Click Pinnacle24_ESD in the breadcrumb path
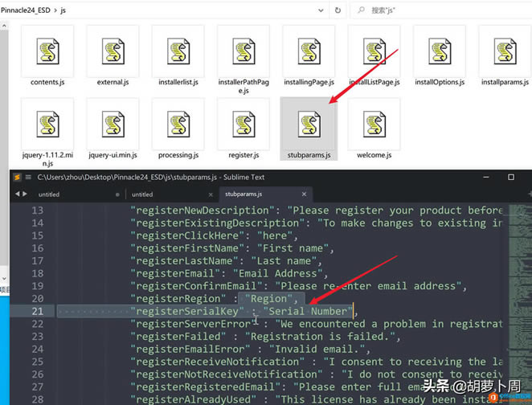 (x=26, y=10)
